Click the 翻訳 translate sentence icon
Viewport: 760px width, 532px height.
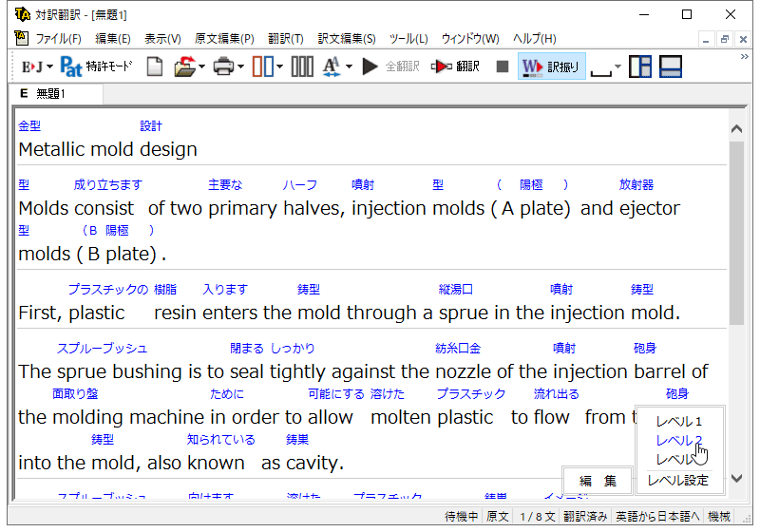(x=455, y=66)
